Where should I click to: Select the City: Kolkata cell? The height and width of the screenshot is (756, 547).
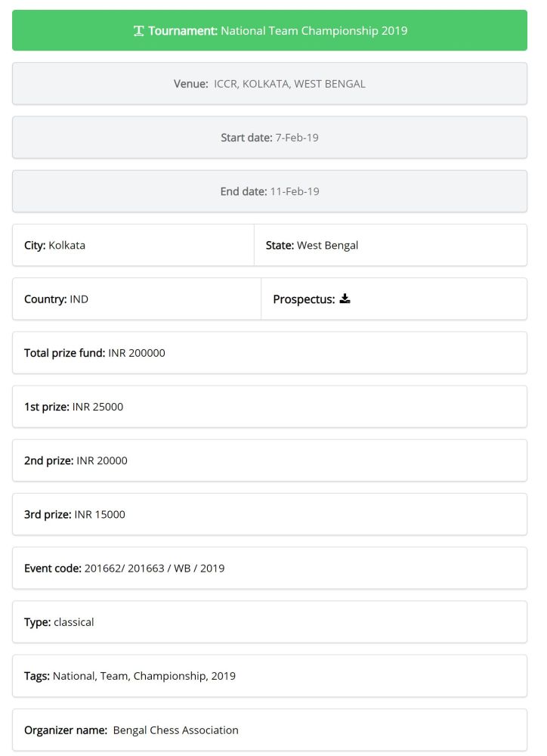tap(133, 245)
